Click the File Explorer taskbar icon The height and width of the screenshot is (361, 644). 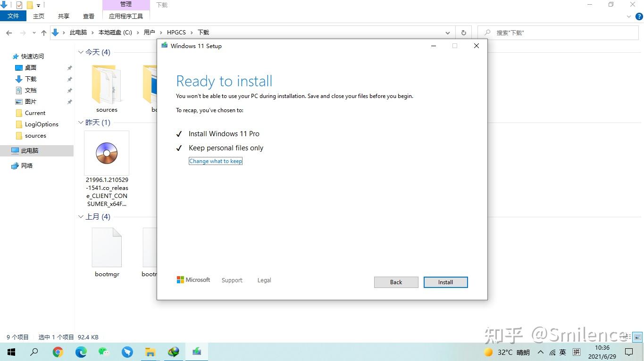point(151,352)
